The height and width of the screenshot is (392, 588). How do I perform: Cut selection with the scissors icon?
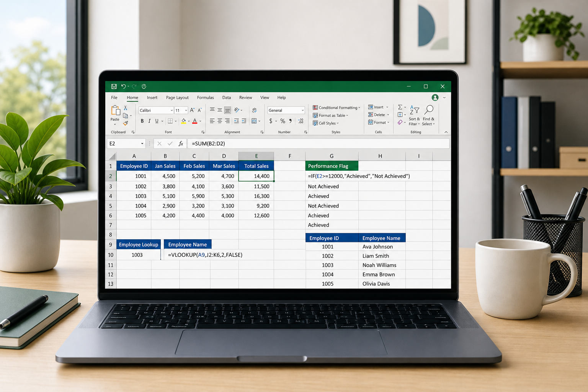[126, 108]
